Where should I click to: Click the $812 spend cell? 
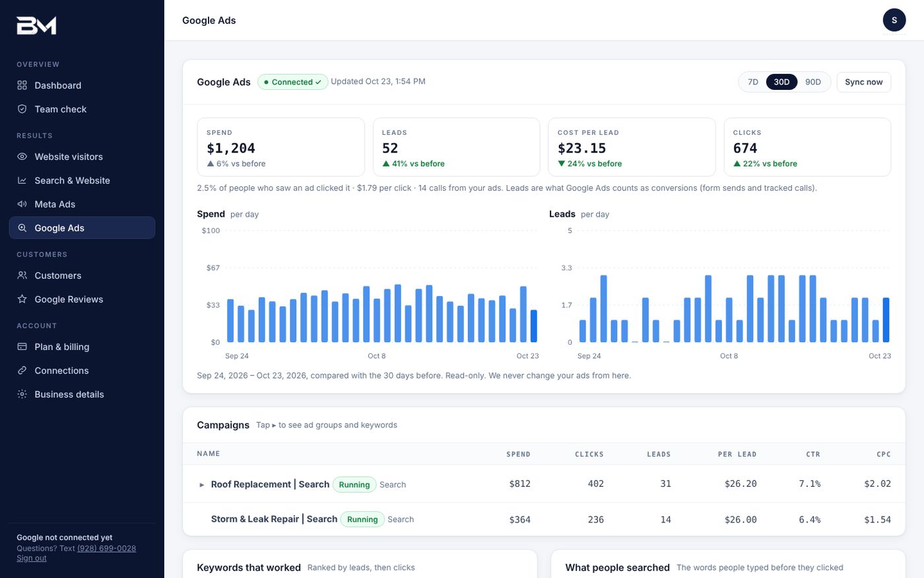coord(519,484)
